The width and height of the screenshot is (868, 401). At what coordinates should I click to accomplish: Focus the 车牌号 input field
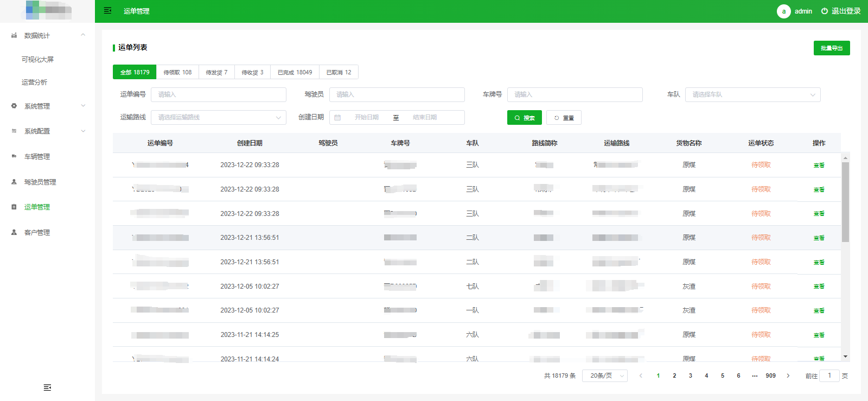pyautogui.click(x=575, y=94)
